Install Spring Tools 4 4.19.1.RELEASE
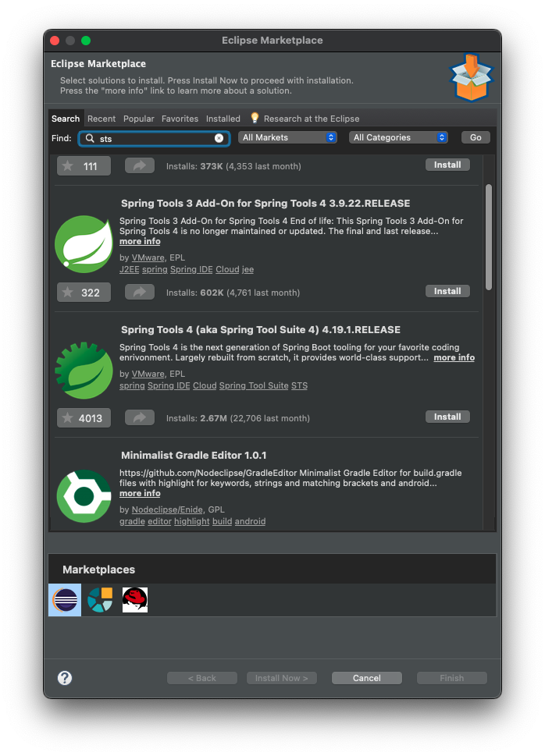 pos(447,417)
